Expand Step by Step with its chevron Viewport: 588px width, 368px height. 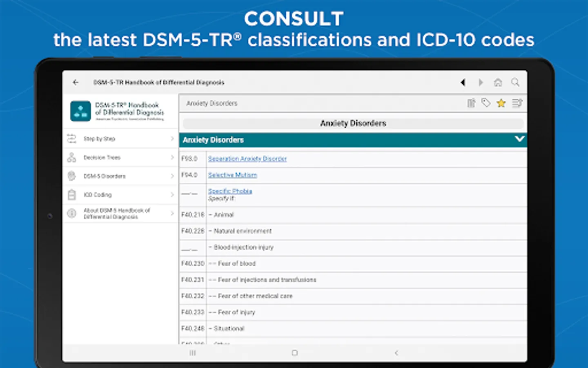172,139
